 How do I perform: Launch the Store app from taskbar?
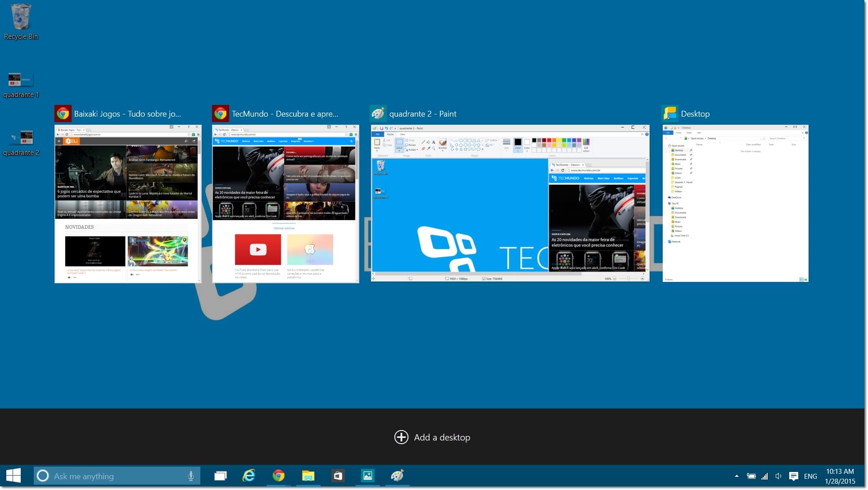(x=338, y=476)
